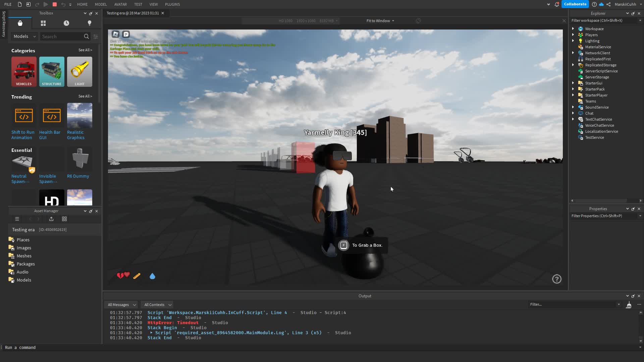Open the Toolbox Marketplace bag tab
This screenshot has width=644, height=362.
[20, 23]
